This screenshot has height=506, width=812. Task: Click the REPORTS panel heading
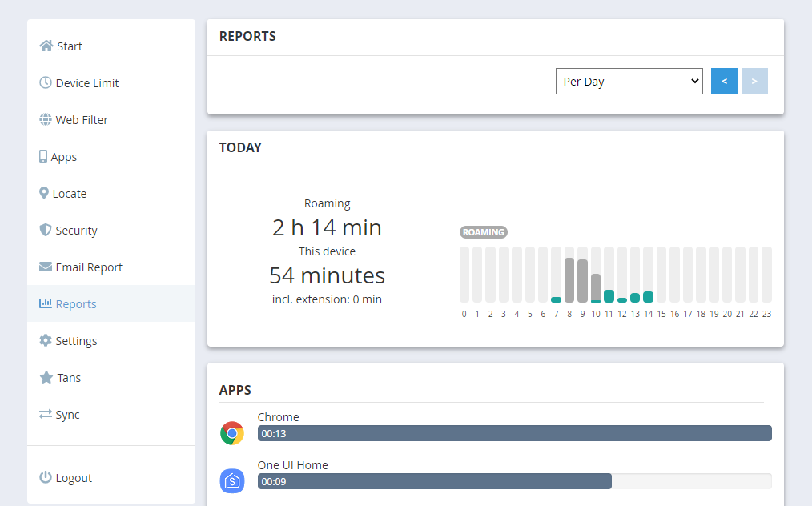[x=247, y=36]
